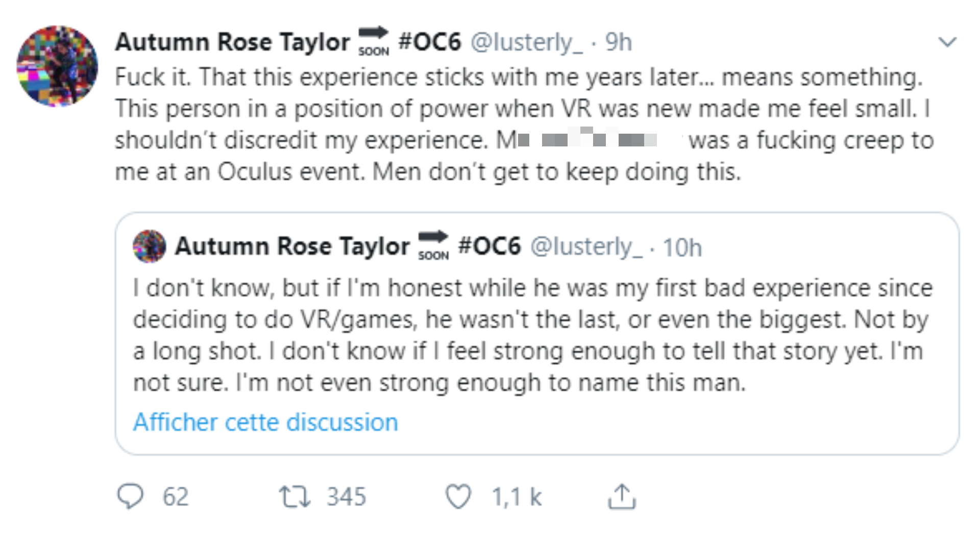Viewport: 980px width, 551px height.
Task: Click the 10h timestamp in quoted tweet
Action: (682, 248)
